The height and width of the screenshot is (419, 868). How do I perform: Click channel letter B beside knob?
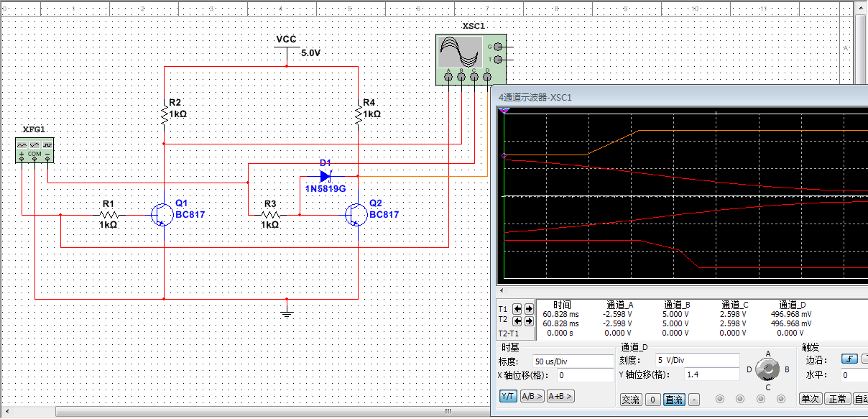[787, 369]
